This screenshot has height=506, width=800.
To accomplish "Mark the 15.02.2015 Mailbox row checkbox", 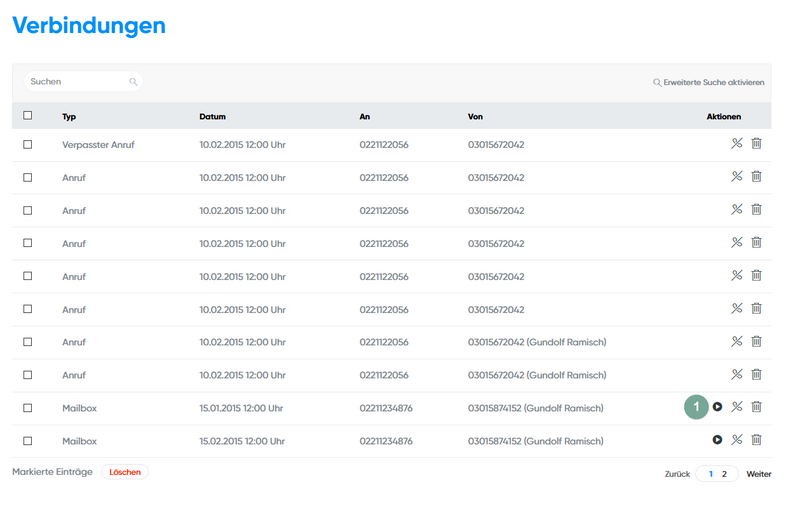I will 28,441.
